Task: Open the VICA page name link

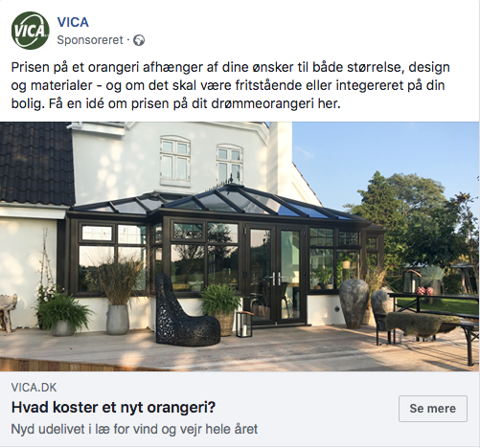Action: tap(73, 22)
